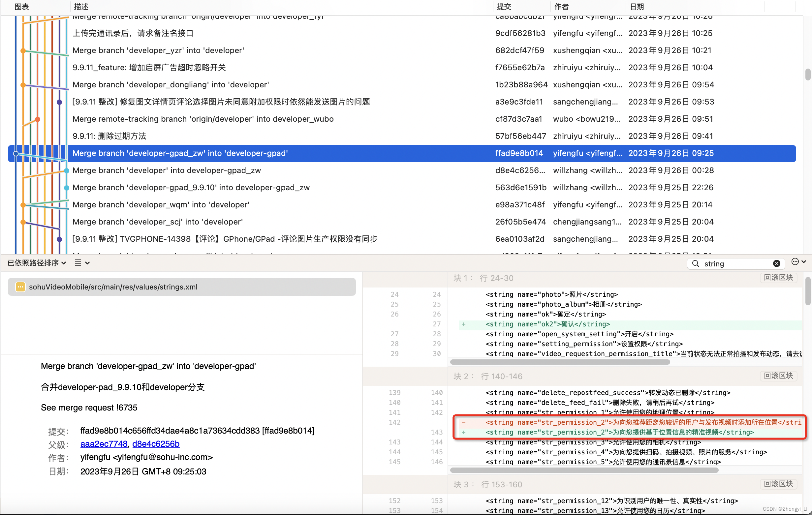Open parent commit aaa2ec7748 link
Viewport: 812px width, 515px height.
point(104,444)
